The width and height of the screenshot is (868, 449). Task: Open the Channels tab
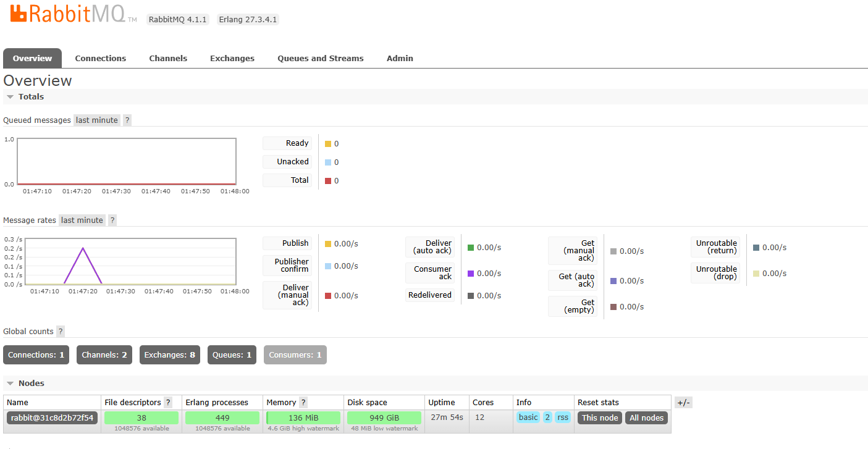(x=168, y=58)
